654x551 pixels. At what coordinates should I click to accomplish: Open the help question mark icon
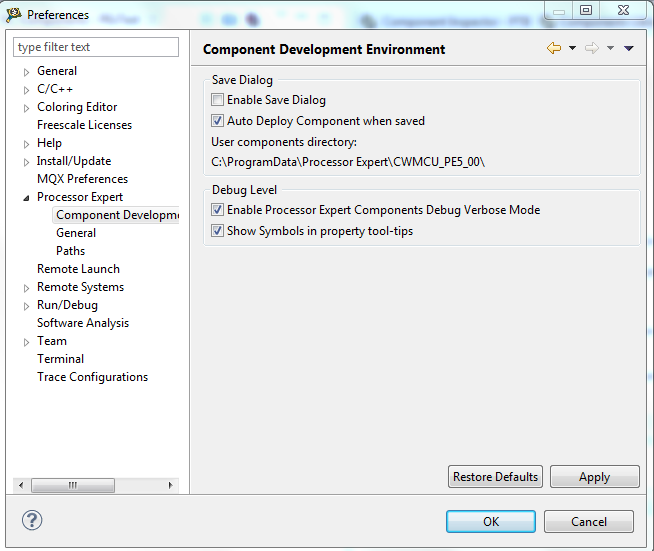(x=32, y=521)
